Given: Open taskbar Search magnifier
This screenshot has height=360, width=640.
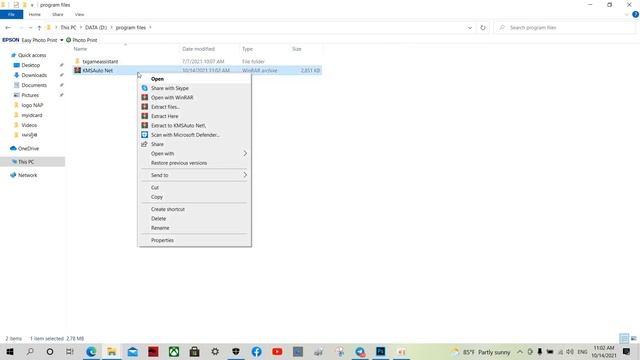Looking at the screenshot, I should coord(30,351).
